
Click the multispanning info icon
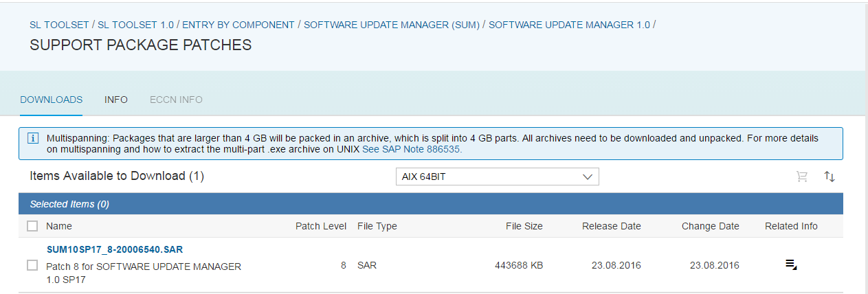click(x=32, y=138)
